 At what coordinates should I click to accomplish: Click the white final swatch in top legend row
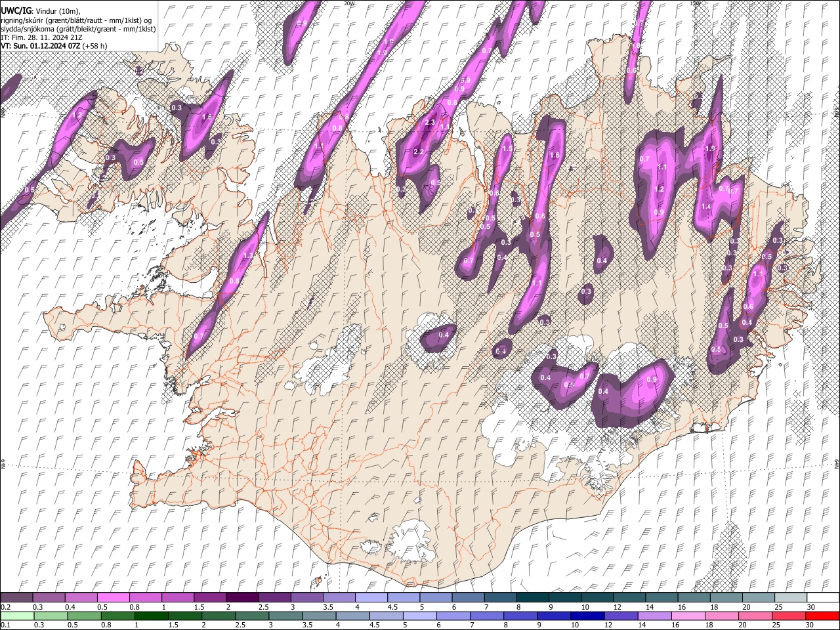[823, 597]
